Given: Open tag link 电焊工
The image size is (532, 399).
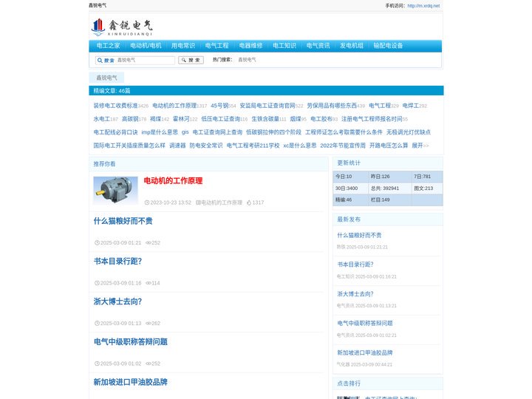Looking at the screenshot, I should pos(411,106).
